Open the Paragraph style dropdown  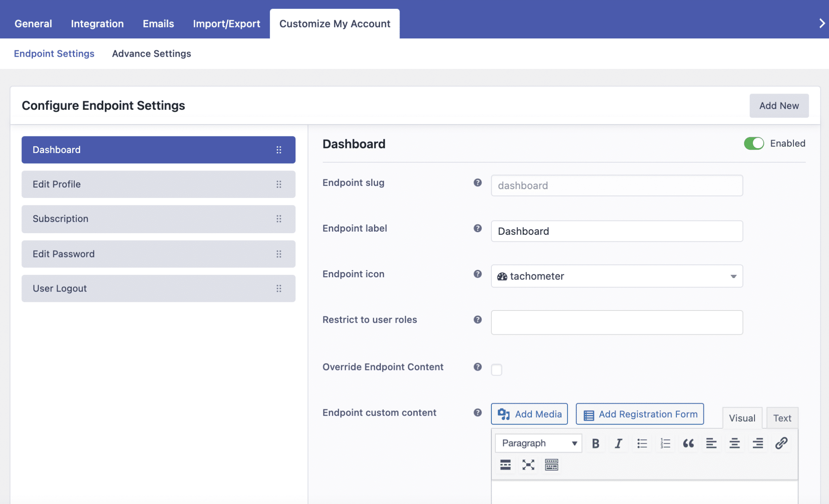[538, 443]
